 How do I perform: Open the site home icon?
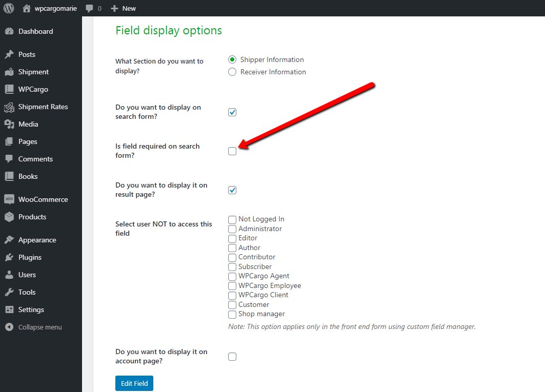27,8
